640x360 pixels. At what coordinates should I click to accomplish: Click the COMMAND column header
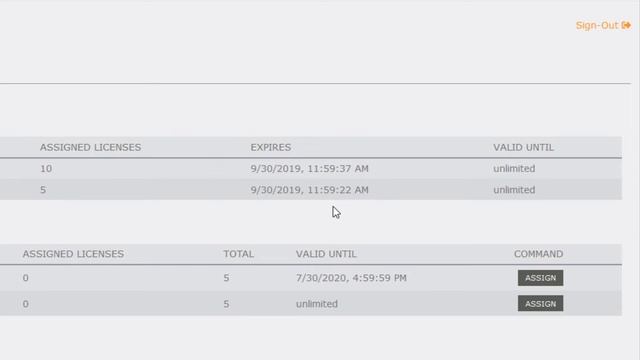[538, 254]
